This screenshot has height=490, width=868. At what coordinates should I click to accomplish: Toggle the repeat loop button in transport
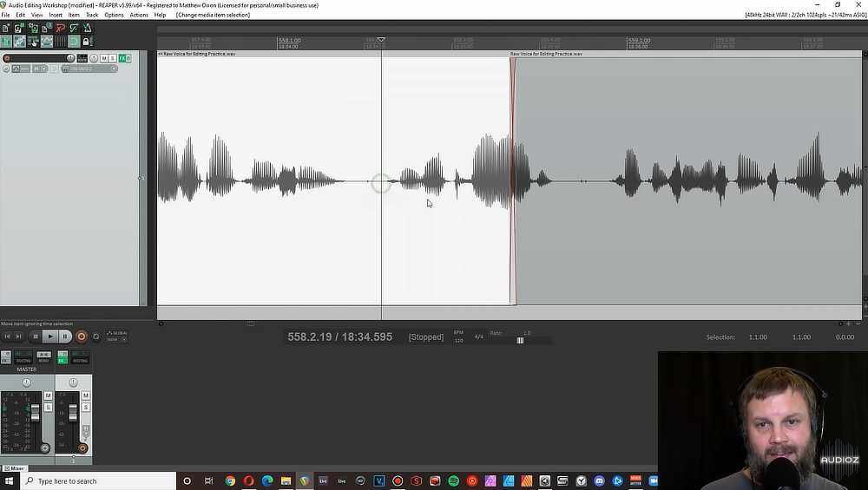[x=96, y=336]
